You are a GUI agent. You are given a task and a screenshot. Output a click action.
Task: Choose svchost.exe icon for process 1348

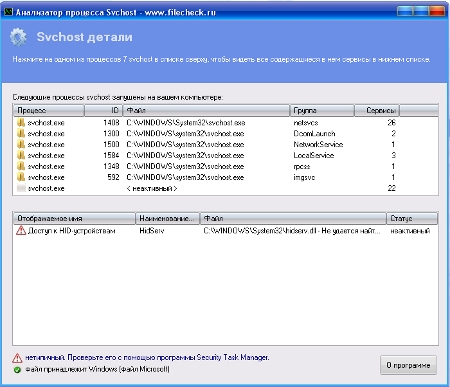pyautogui.click(x=21, y=166)
